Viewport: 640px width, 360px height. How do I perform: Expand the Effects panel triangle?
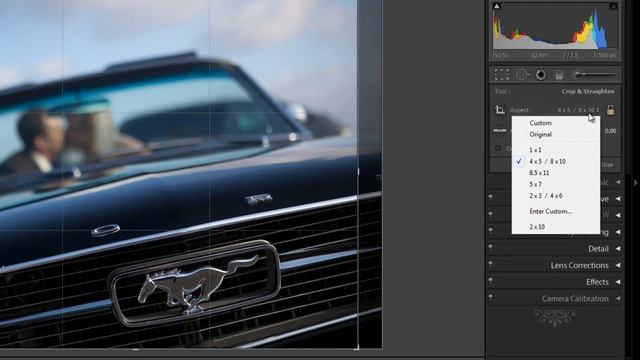click(x=618, y=282)
